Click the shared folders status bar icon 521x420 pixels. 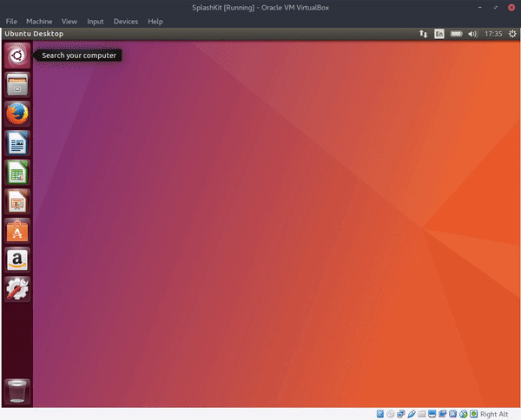pyautogui.click(x=422, y=414)
